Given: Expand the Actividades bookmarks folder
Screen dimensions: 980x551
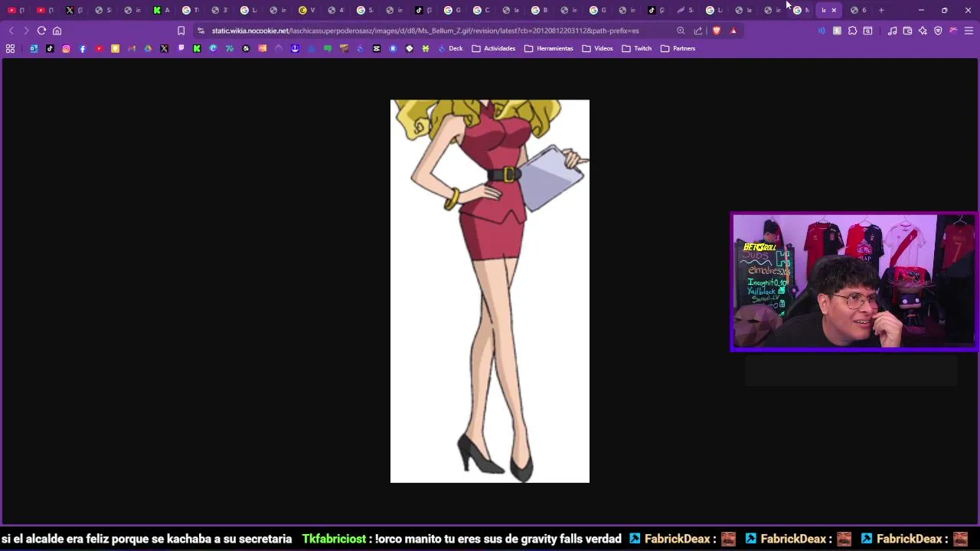Looking at the screenshot, I should (493, 48).
